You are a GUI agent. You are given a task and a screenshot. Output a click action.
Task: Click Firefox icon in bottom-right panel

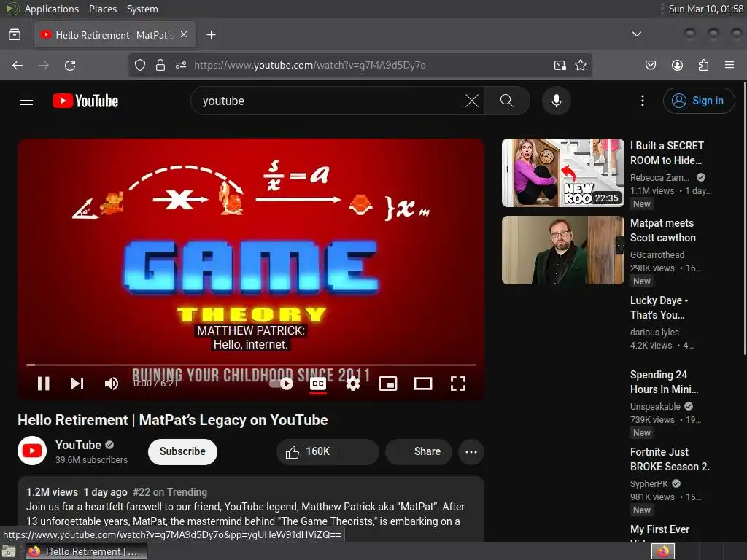point(663,551)
